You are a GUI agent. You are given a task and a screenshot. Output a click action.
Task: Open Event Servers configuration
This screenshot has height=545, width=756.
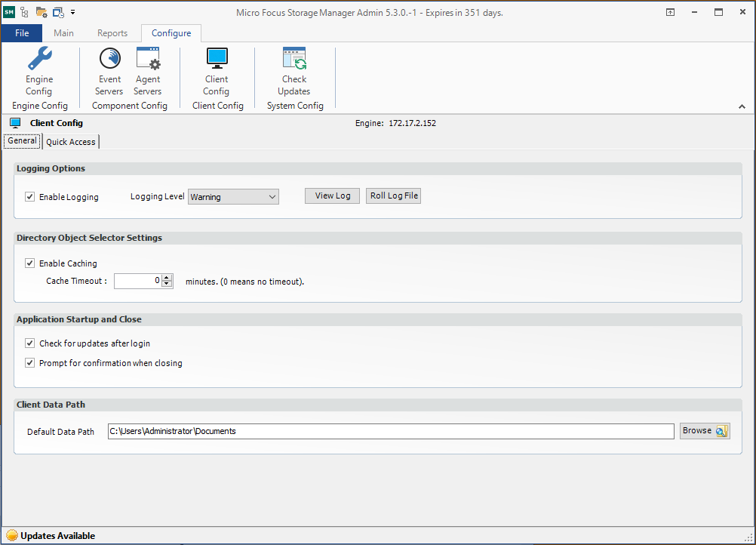(109, 71)
